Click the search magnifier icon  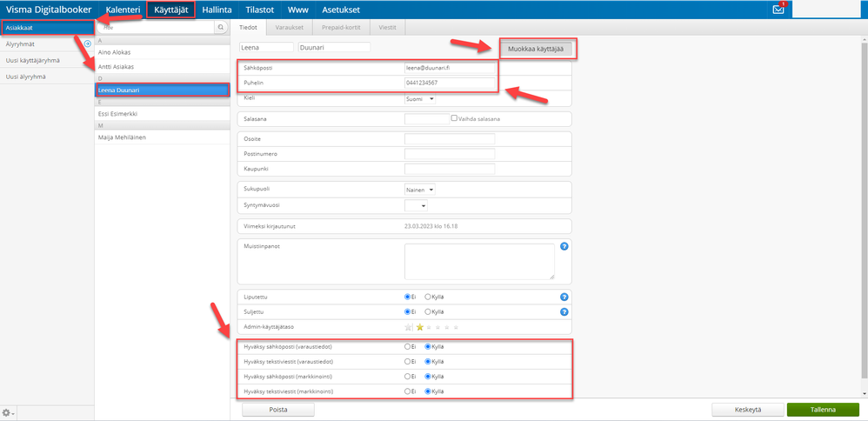tap(220, 27)
